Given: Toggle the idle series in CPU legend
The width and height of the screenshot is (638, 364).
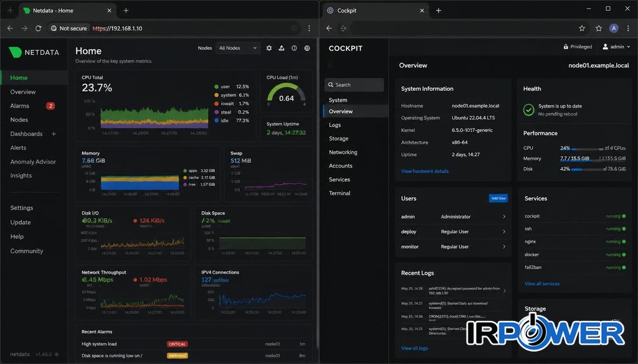Looking at the screenshot, I should pos(232,121).
